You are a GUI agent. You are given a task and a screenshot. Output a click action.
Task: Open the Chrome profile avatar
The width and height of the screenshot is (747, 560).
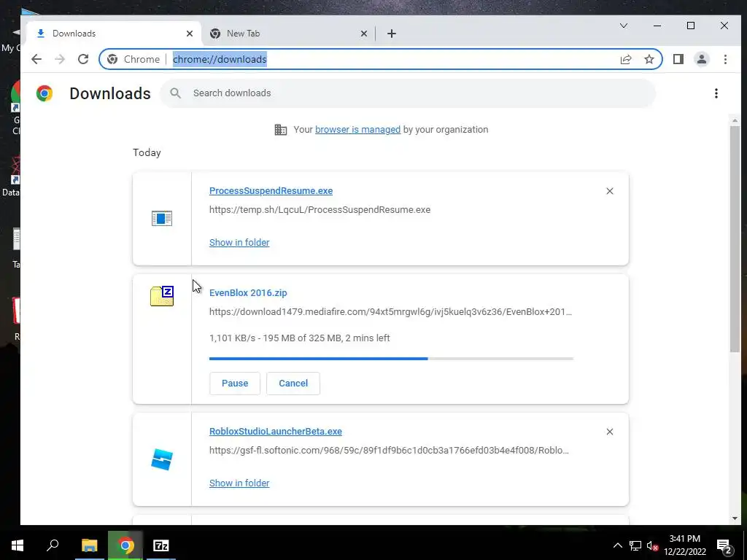702,59
